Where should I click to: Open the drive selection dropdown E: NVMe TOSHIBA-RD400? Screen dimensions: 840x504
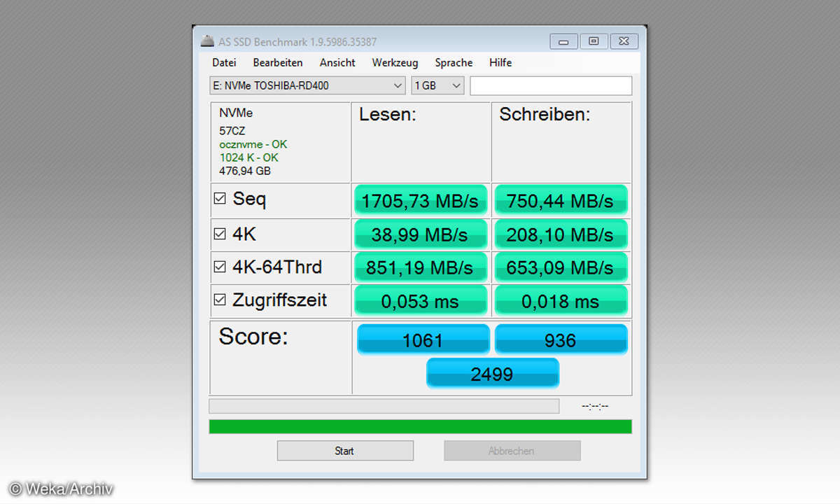(307, 85)
